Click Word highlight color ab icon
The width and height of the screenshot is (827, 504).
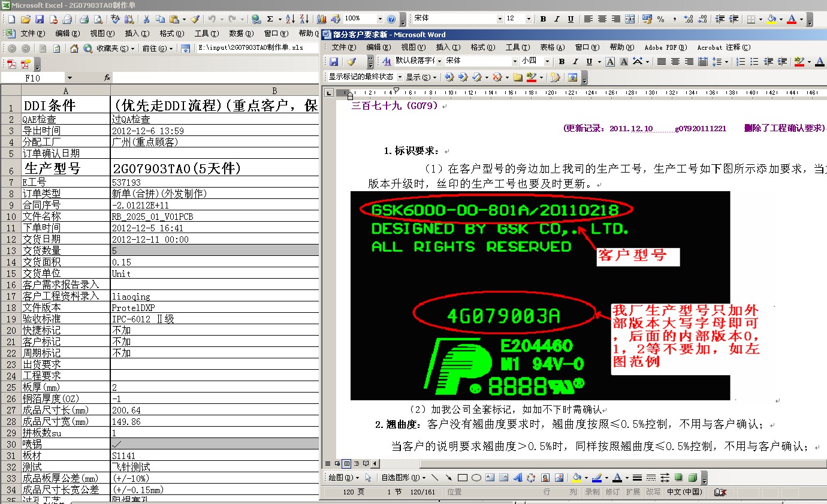[799, 61]
